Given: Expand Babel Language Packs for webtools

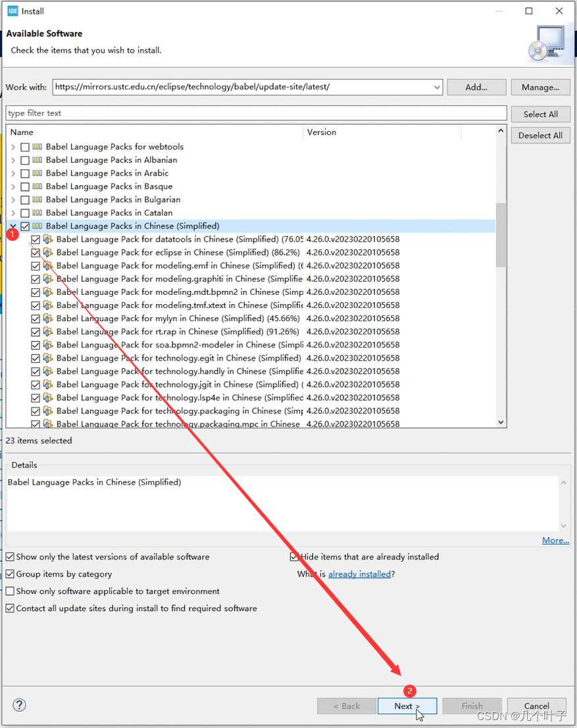Looking at the screenshot, I should pos(13,147).
